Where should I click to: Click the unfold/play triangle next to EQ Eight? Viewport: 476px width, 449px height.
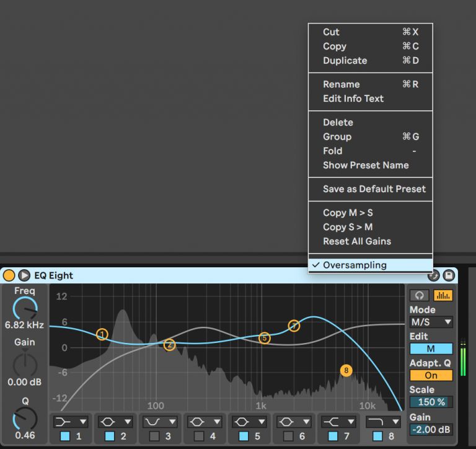click(24, 275)
